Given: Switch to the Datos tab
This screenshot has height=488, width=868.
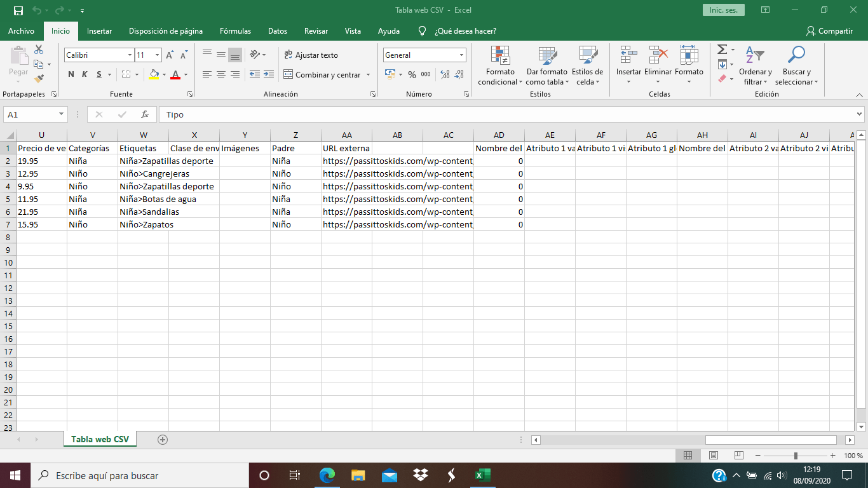Looking at the screenshot, I should [278, 31].
